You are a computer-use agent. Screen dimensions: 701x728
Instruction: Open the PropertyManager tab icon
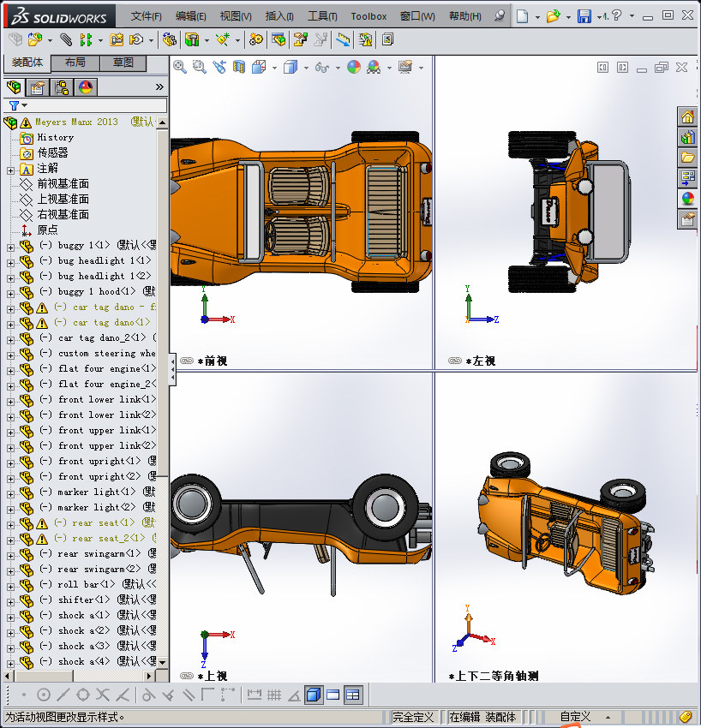click(x=38, y=87)
